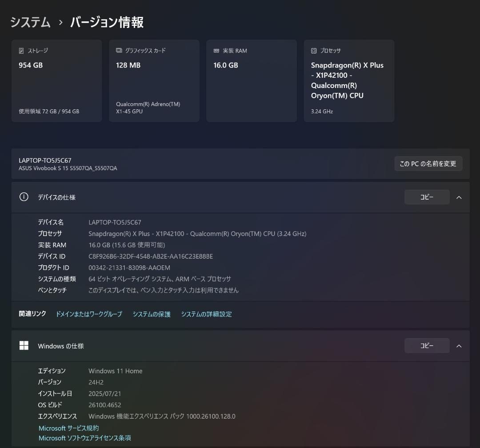This screenshot has height=448, width=480.
Task: Open the ドメインまたはワークグループ link
Action: pos(89,314)
